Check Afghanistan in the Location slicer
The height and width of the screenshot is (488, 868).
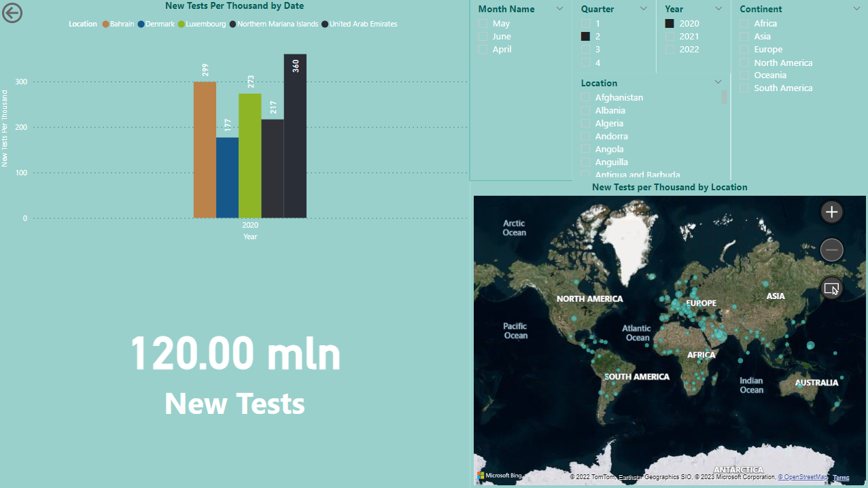pos(585,97)
